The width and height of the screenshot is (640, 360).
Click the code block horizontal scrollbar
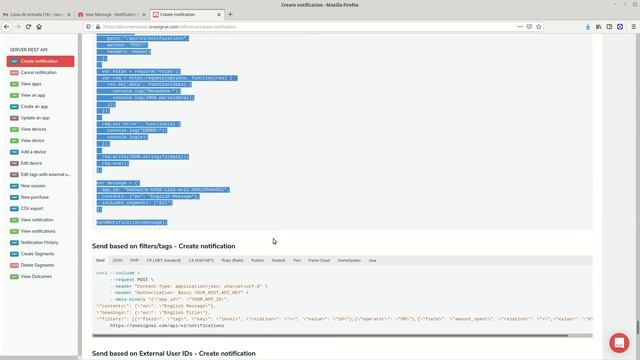[x=330, y=336]
